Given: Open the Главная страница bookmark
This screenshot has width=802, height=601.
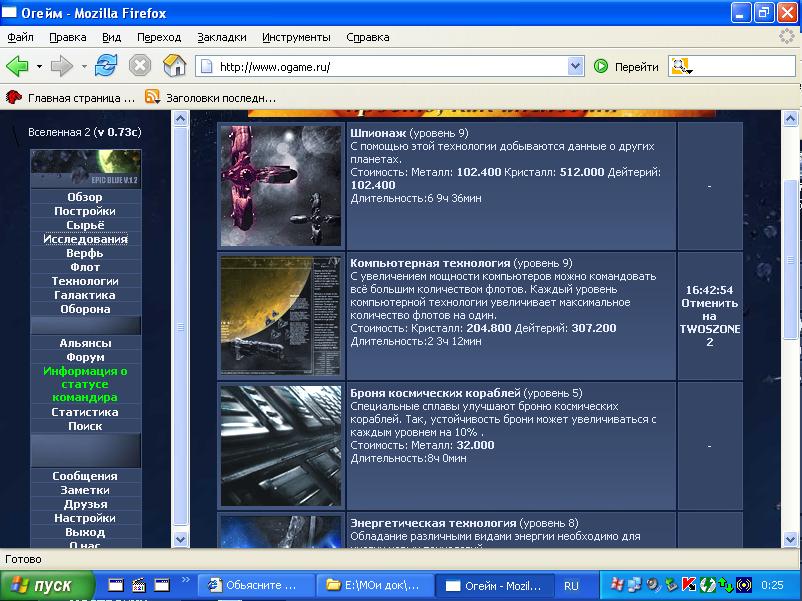Looking at the screenshot, I should [71, 98].
